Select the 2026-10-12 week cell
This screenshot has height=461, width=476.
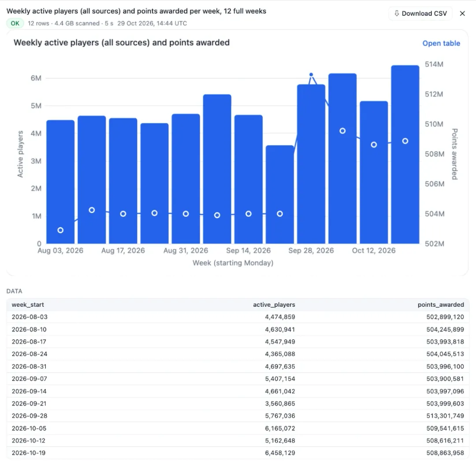coord(29,440)
